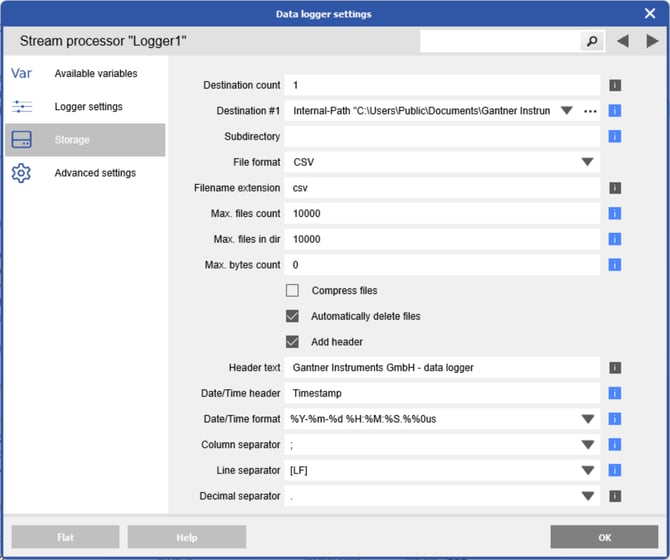Show info for Max. bytes count

point(615,265)
